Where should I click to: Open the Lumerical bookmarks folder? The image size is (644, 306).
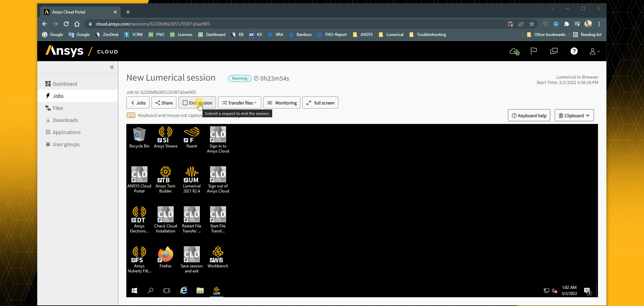tap(391, 35)
